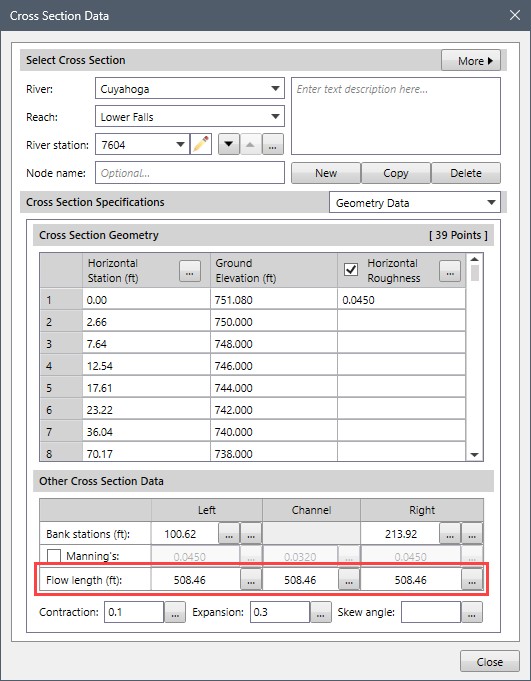Image resolution: width=531 pixels, height=681 pixels.
Task: Go to upstream river station arrow
Action: click(x=251, y=144)
